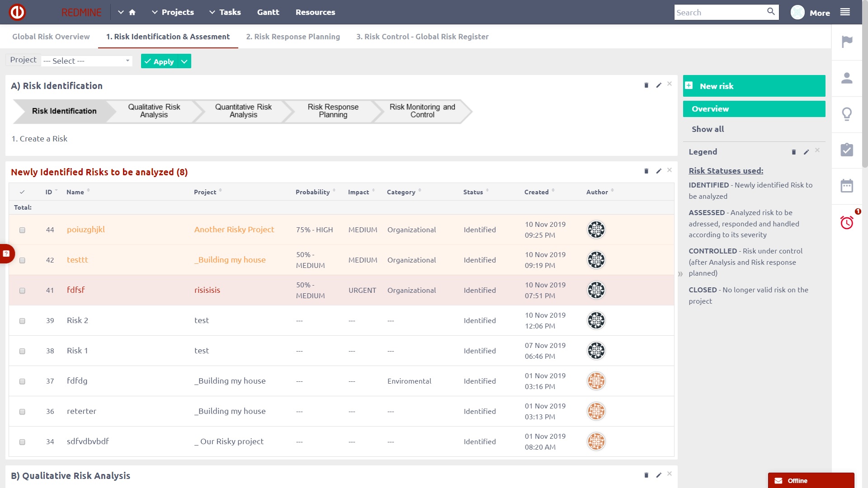
Task: Close the Legend panel
Action: [817, 150]
